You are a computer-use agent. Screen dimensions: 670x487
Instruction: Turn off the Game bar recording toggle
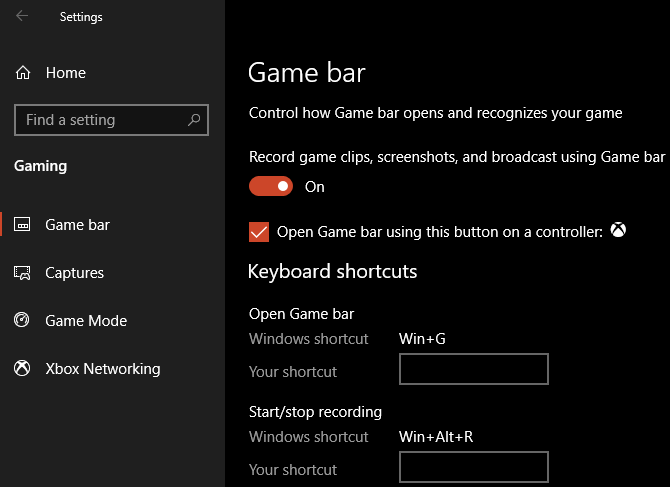pyautogui.click(x=271, y=186)
